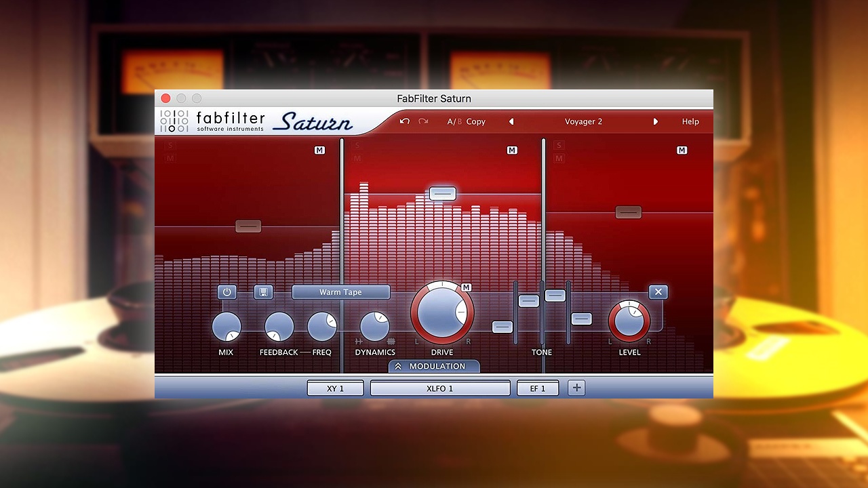Go to the previous preset with the left arrow
Viewport: 868px width, 488px height.
click(511, 122)
